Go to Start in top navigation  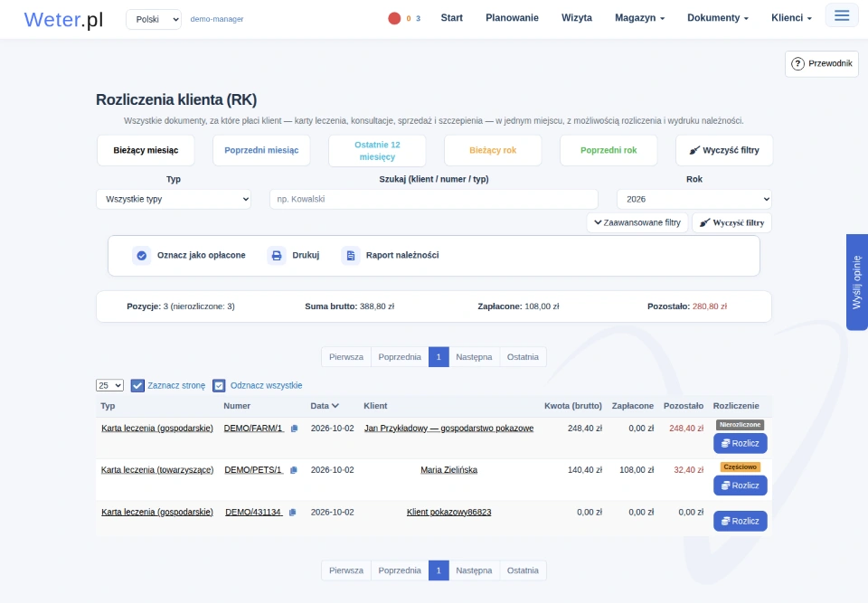pos(452,18)
